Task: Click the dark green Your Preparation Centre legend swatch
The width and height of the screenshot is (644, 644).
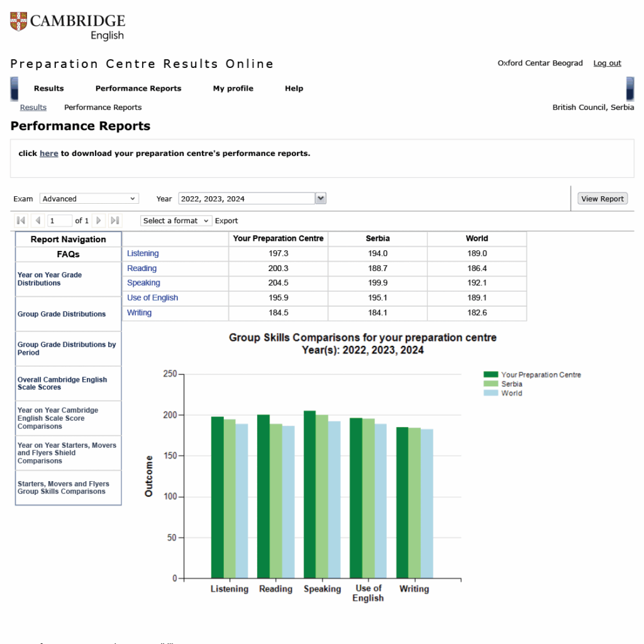Action: pyautogui.click(x=491, y=374)
